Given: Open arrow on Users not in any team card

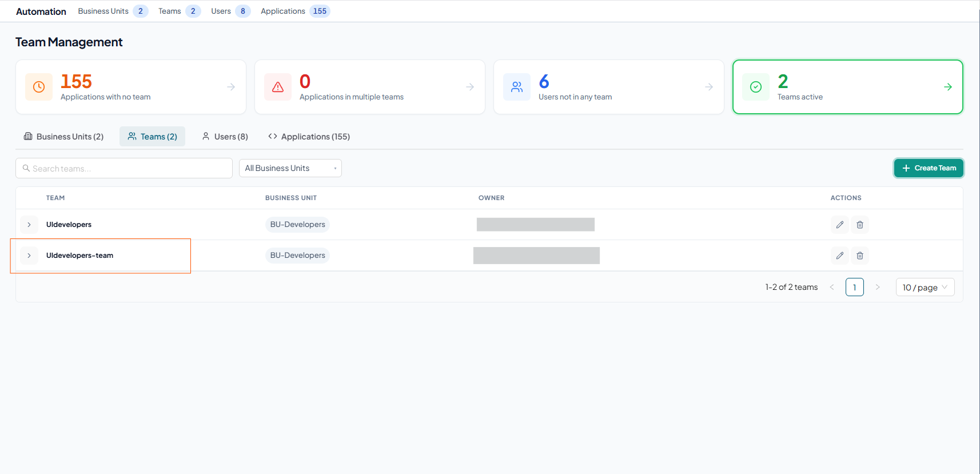Looking at the screenshot, I should (709, 87).
